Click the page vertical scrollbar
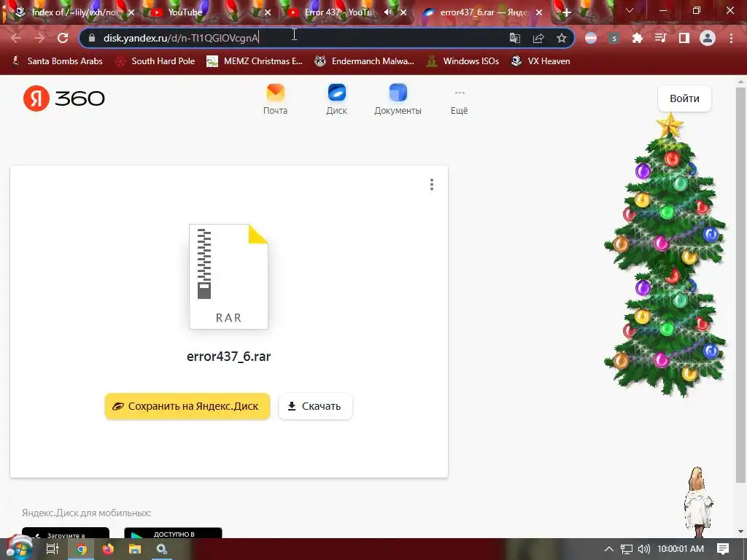Viewport: 747px width, 560px height. coord(740,286)
